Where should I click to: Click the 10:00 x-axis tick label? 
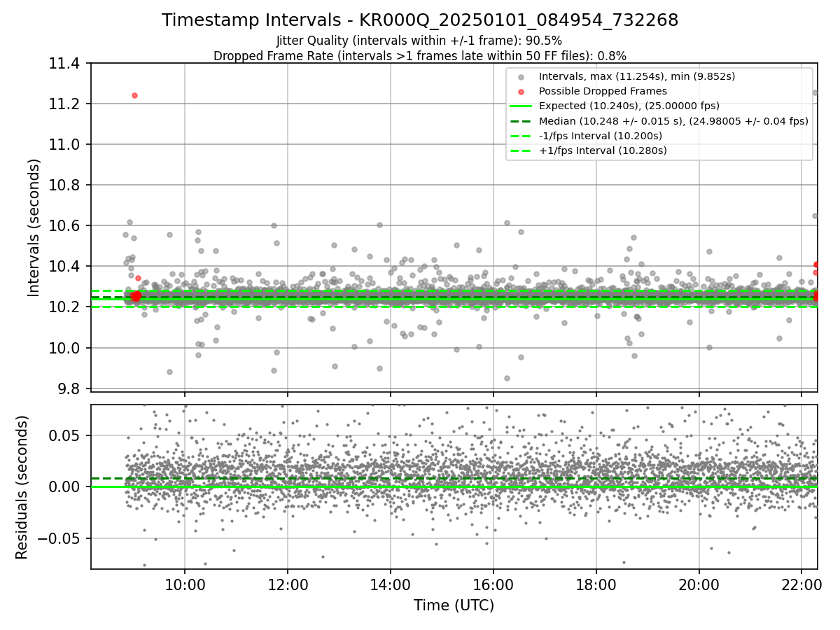[x=185, y=584]
